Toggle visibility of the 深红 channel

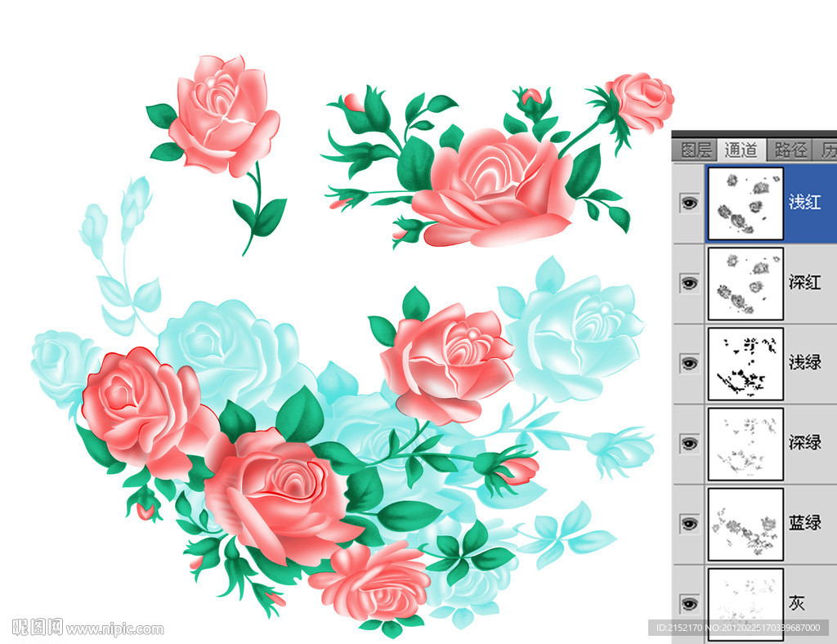[690, 283]
